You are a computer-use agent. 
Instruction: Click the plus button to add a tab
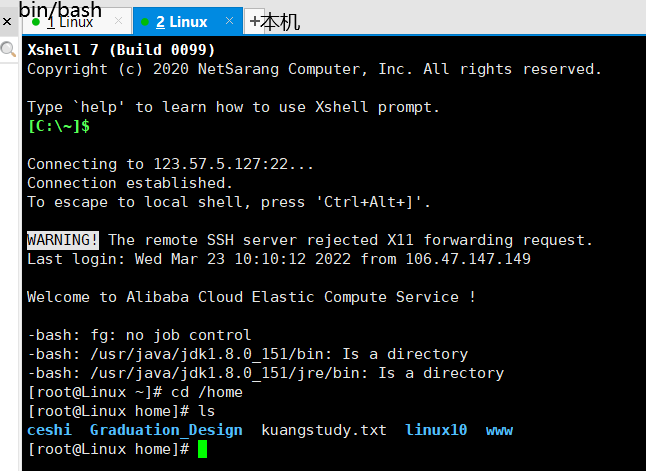click(255, 21)
